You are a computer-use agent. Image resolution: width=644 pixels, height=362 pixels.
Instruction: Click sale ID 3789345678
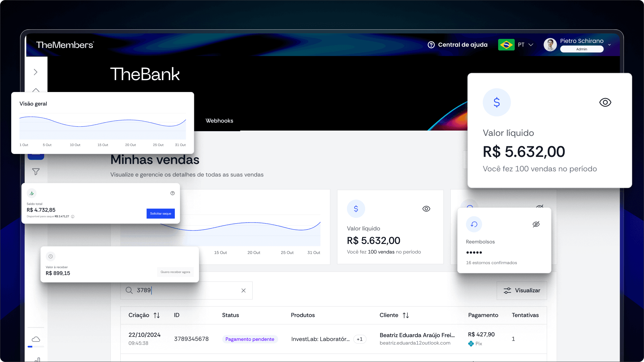(191, 339)
